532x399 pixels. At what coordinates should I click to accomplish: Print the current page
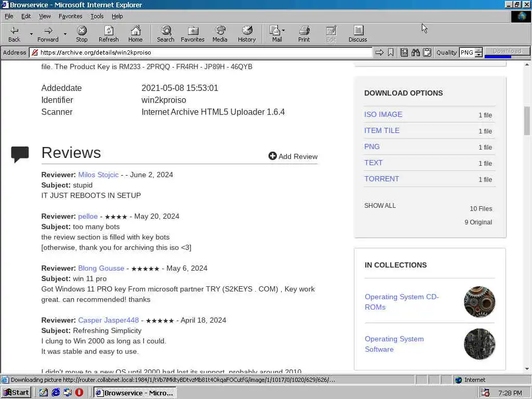point(304,34)
